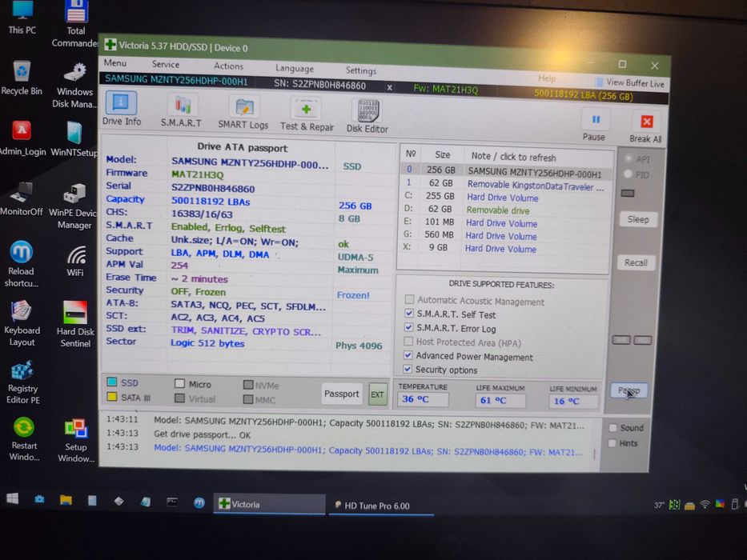The height and width of the screenshot is (560, 747).
Task: Click the SATA III yellow indicator
Action: pyautogui.click(x=112, y=397)
